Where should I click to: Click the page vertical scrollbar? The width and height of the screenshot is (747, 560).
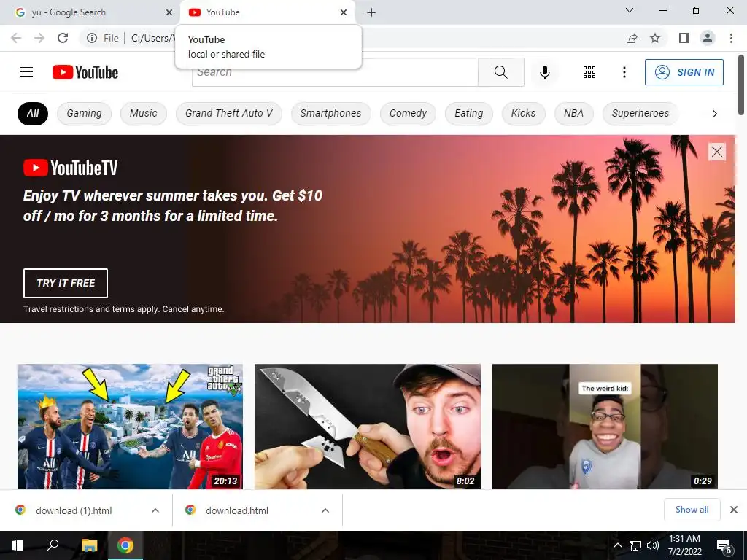point(741,85)
